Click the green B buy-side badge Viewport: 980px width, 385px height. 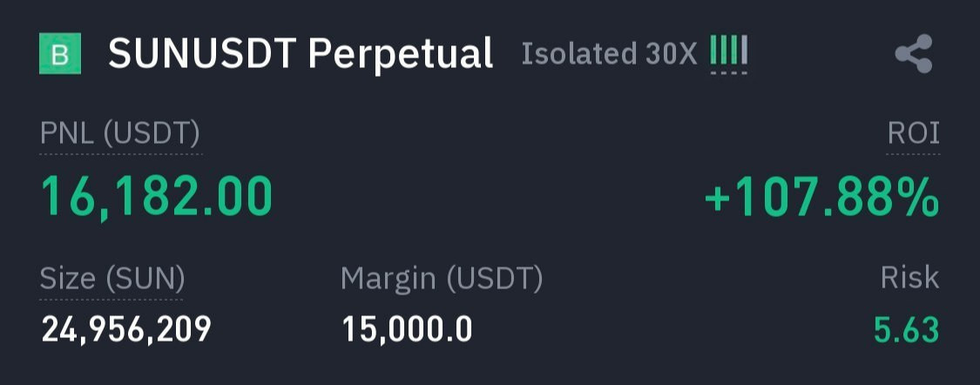60,54
